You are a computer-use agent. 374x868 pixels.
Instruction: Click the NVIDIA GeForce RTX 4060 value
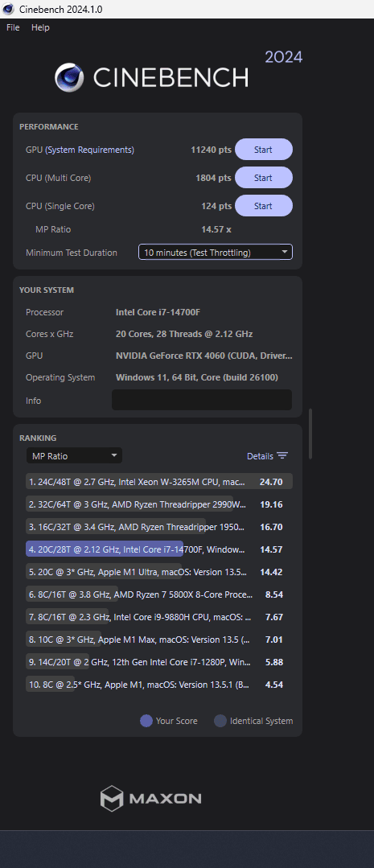tap(204, 356)
